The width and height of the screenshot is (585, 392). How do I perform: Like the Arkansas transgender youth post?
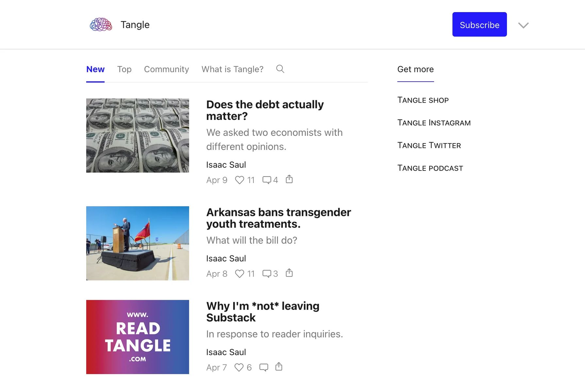pos(240,273)
